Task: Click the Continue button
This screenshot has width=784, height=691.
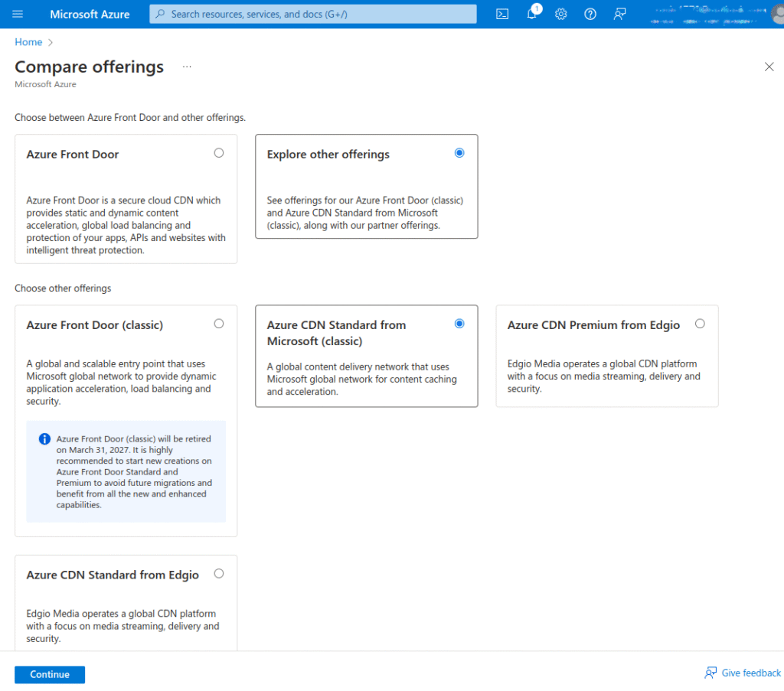Action: point(50,674)
